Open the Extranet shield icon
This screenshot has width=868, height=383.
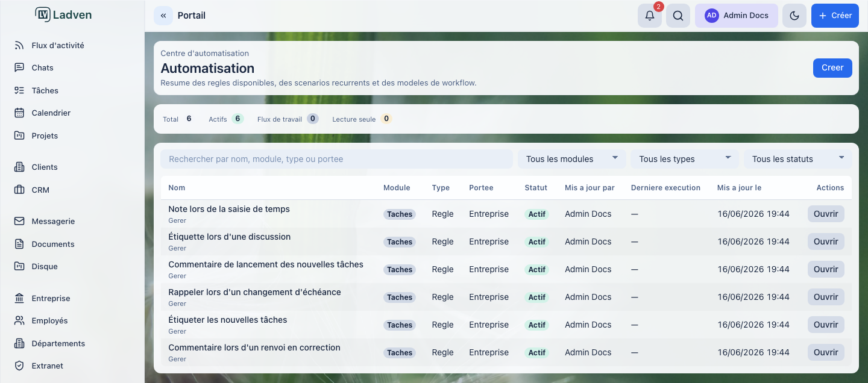19,366
